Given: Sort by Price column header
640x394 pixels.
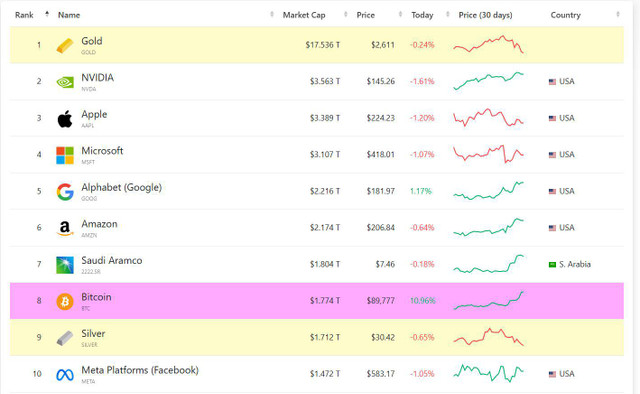Looking at the screenshot, I should tap(365, 15).
